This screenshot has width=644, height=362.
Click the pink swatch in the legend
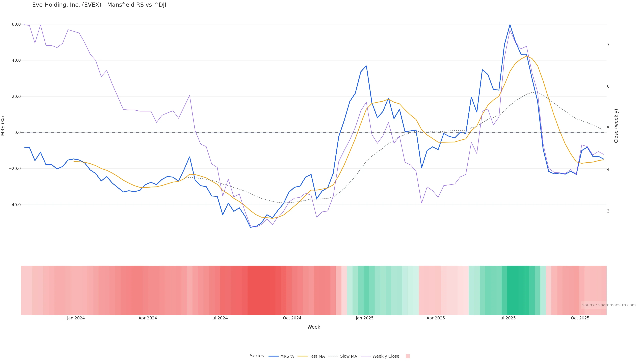(x=408, y=356)
